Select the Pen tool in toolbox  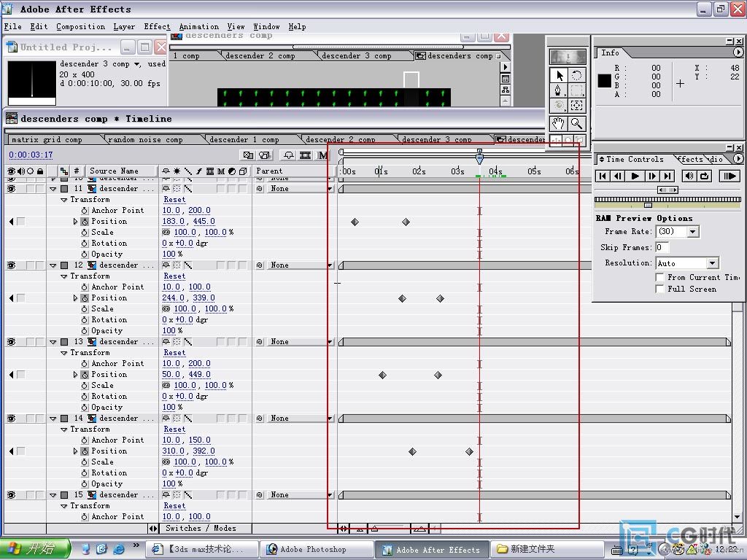[559, 90]
